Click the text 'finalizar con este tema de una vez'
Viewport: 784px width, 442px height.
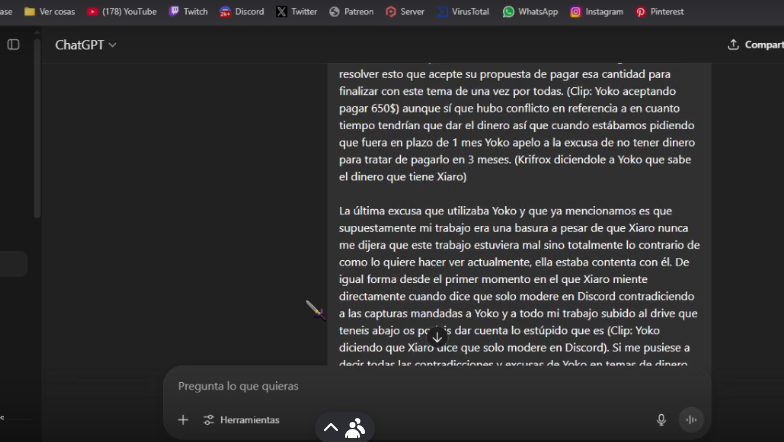[425, 92]
